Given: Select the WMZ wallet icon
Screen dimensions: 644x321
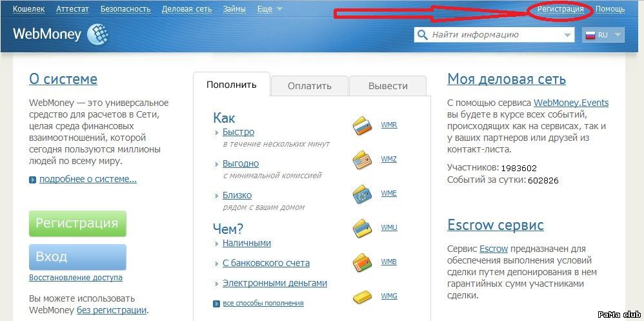Looking at the screenshot, I should pos(362,160).
